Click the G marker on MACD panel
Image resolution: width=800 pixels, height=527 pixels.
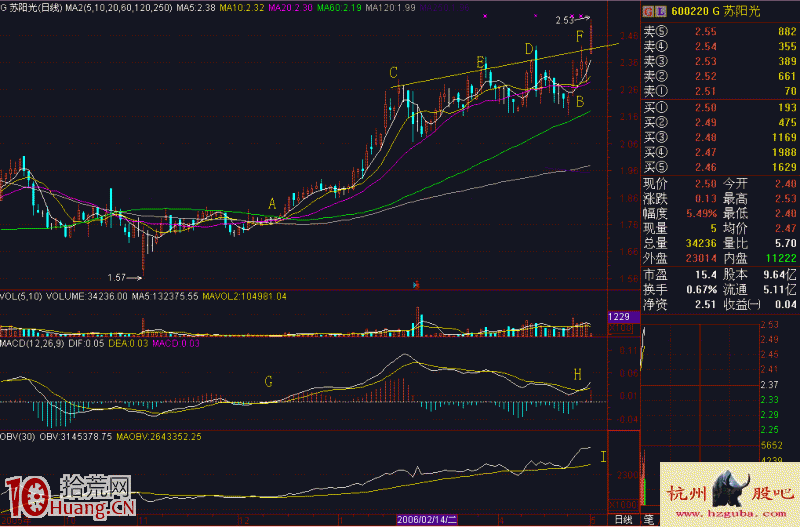click(267, 381)
